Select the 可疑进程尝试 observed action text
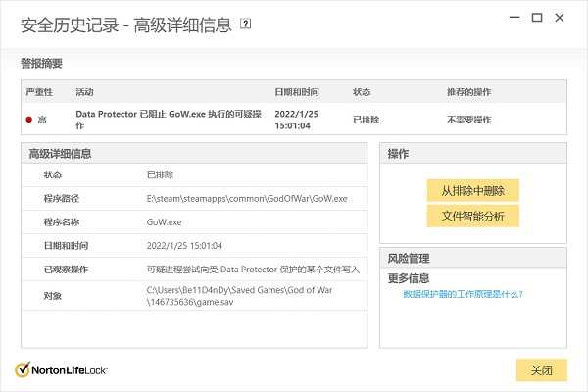This screenshot has width=588, height=392. [x=253, y=269]
